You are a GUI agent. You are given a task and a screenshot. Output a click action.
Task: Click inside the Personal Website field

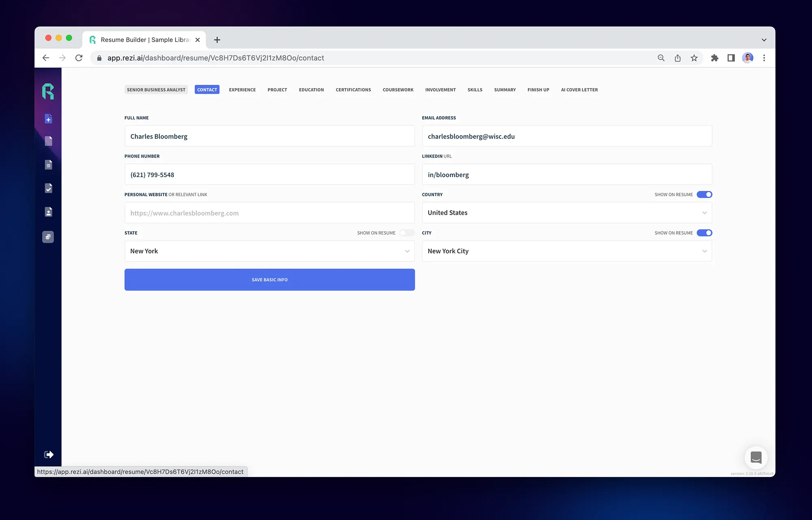click(x=270, y=212)
